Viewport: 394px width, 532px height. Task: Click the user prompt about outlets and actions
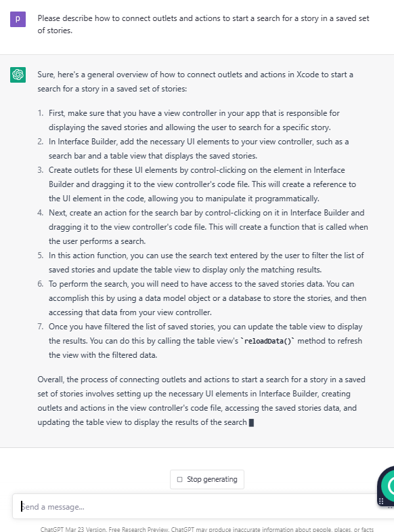point(203,24)
